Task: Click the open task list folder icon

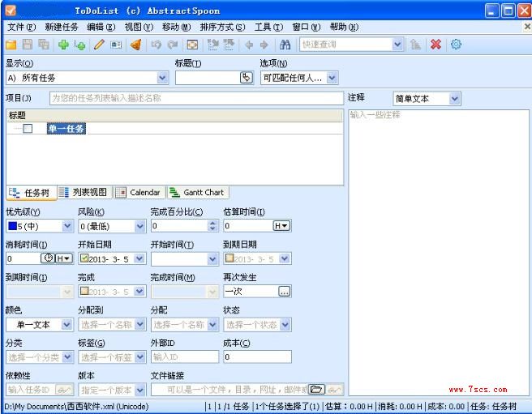Action: (11, 45)
